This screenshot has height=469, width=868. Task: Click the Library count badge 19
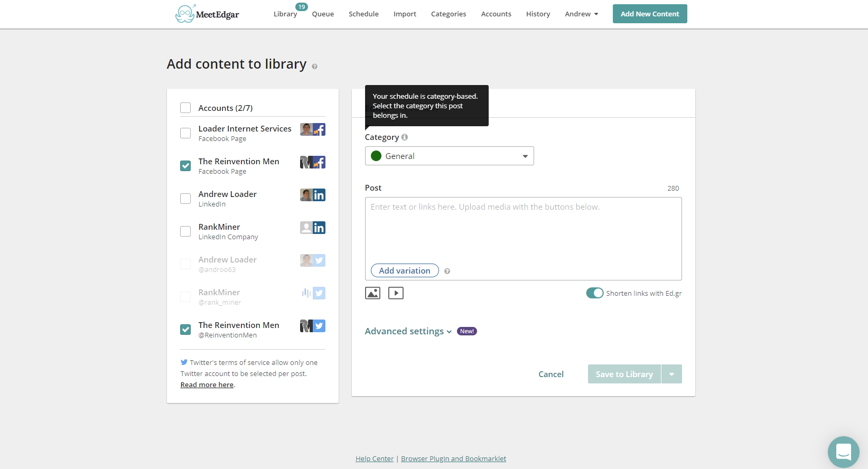pyautogui.click(x=302, y=7)
